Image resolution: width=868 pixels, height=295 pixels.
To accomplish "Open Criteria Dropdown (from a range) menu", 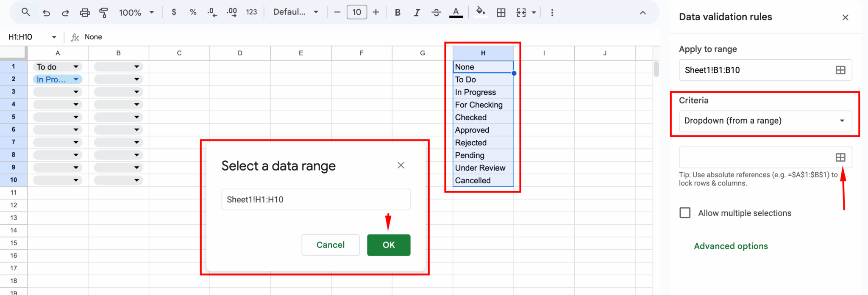I will (x=765, y=121).
